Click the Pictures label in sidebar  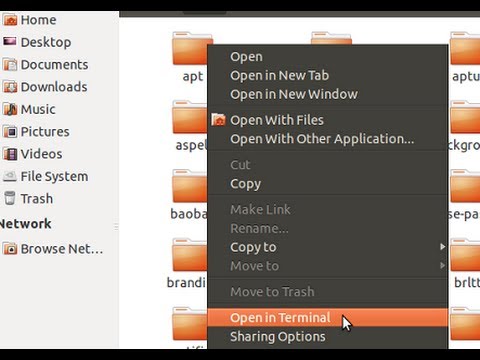[x=45, y=132]
